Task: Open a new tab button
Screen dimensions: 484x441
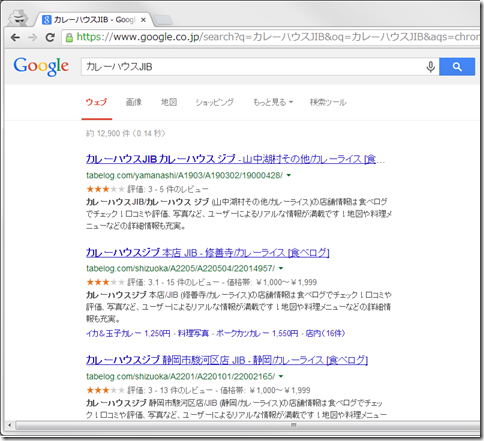Action: click(163, 20)
